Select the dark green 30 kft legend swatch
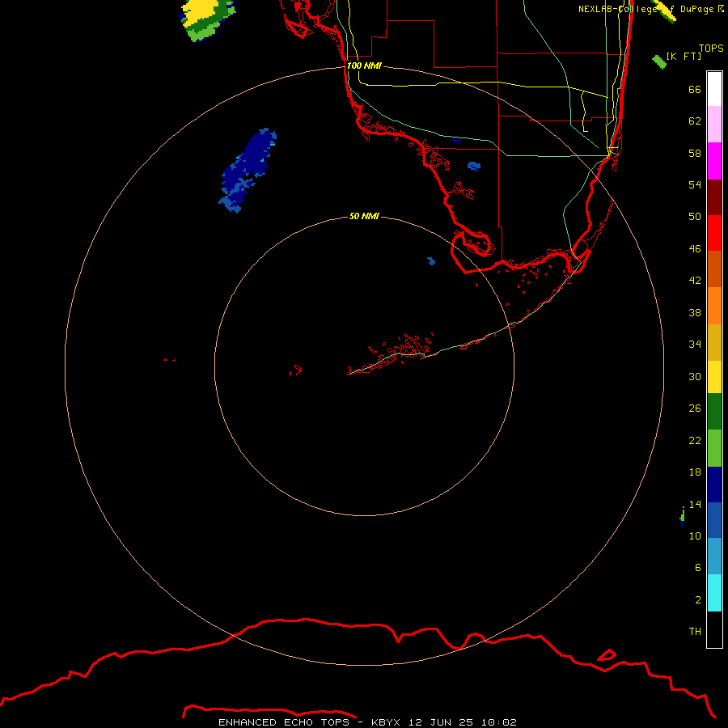The height and width of the screenshot is (728, 728). coord(714,412)
